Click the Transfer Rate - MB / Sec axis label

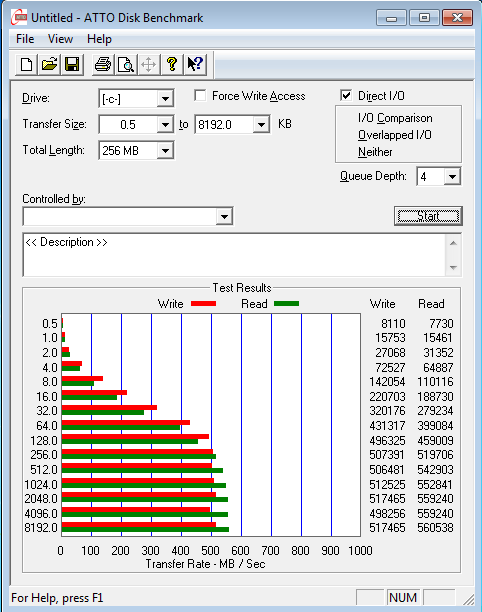[205, 564]
